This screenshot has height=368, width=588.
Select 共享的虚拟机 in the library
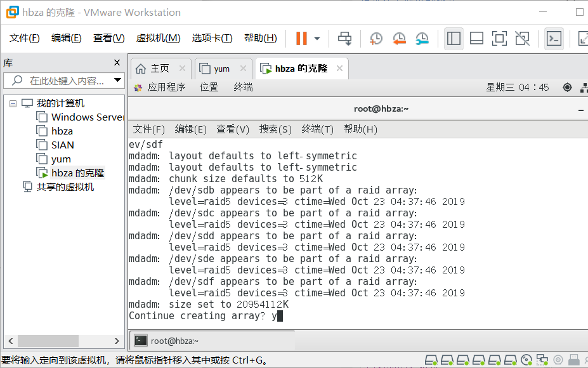58,187
